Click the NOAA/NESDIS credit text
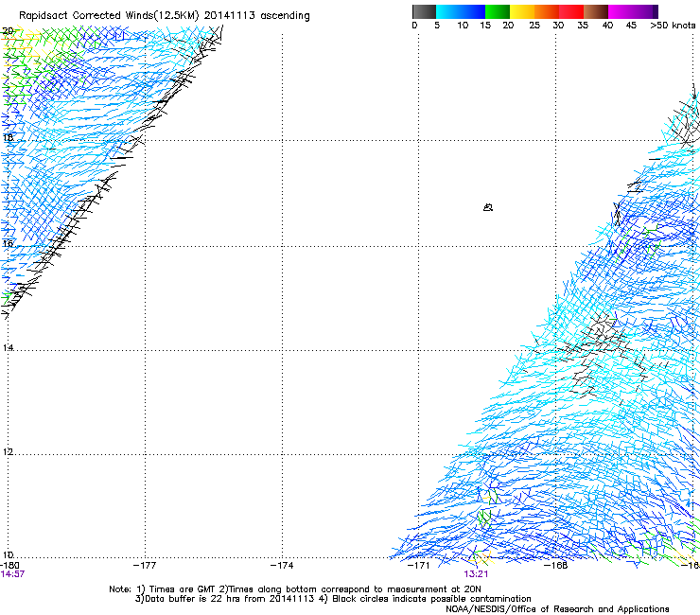Viewport: 700px width, 615px height. (557, 609)
